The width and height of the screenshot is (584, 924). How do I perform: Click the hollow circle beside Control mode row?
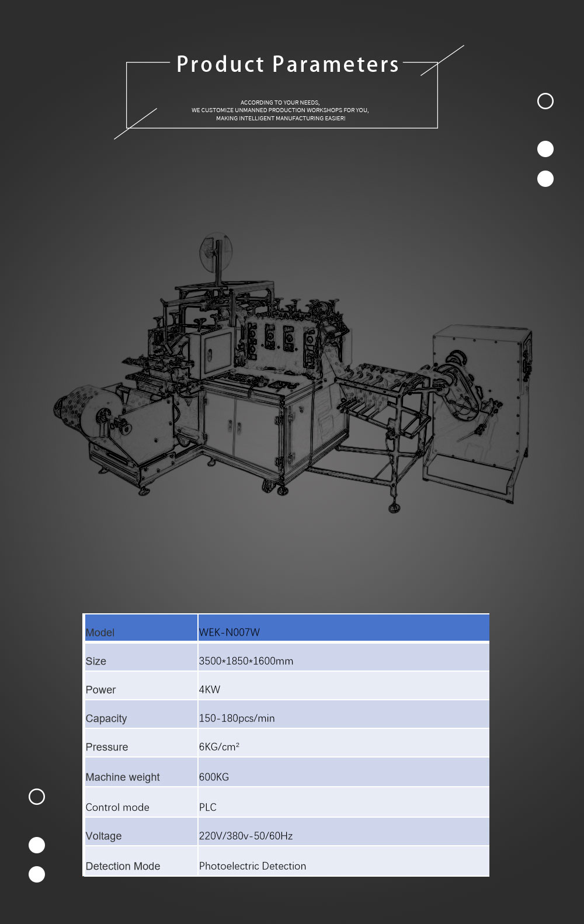point(37,797)
